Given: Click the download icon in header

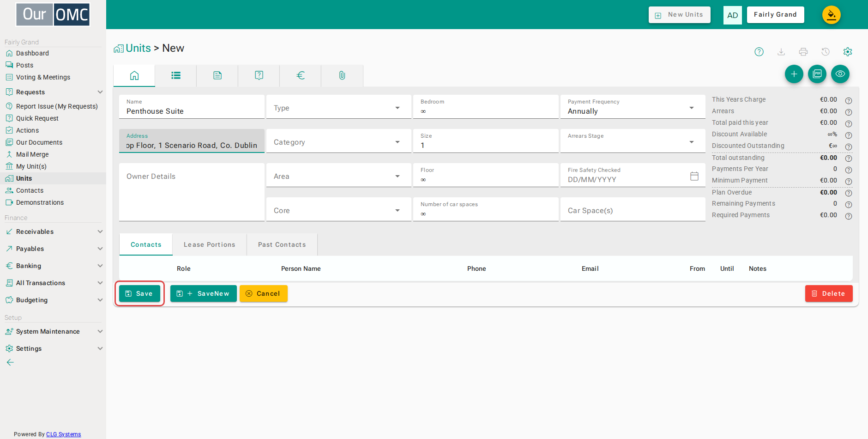Looking at the screenshot, I should click(781, 52).
